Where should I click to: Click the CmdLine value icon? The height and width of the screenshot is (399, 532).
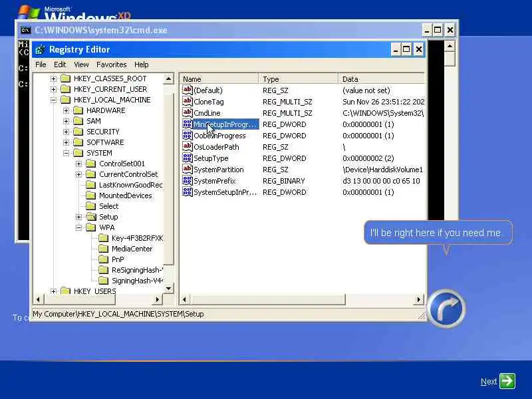188,112
